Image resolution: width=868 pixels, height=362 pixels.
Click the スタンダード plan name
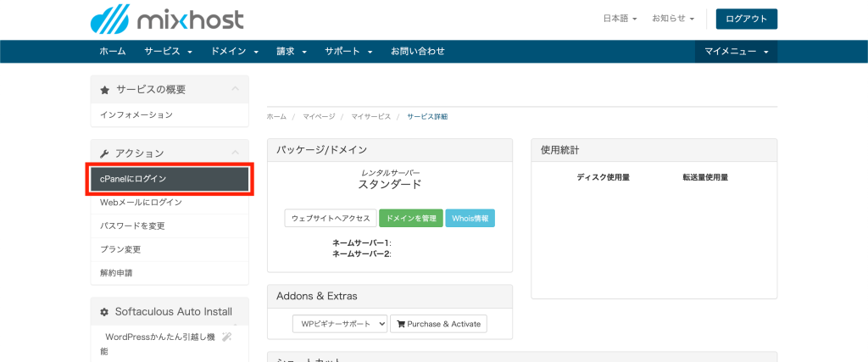(390, 184)
